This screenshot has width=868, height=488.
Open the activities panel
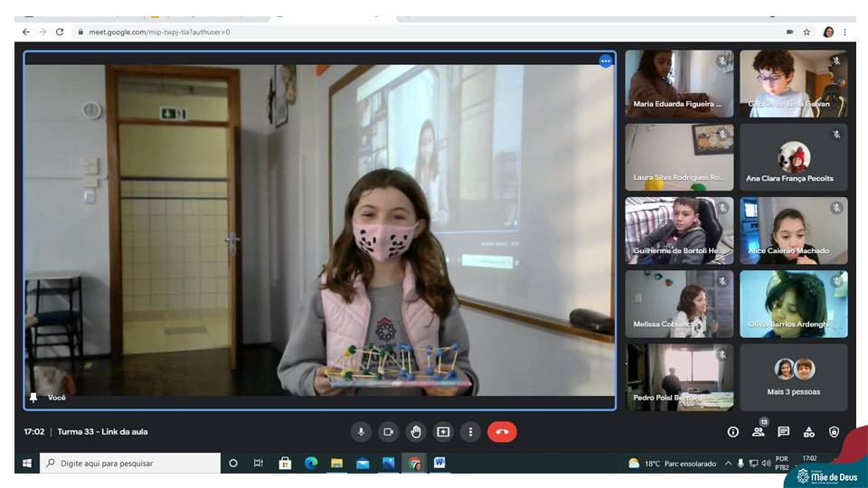[x=809, y=432]
